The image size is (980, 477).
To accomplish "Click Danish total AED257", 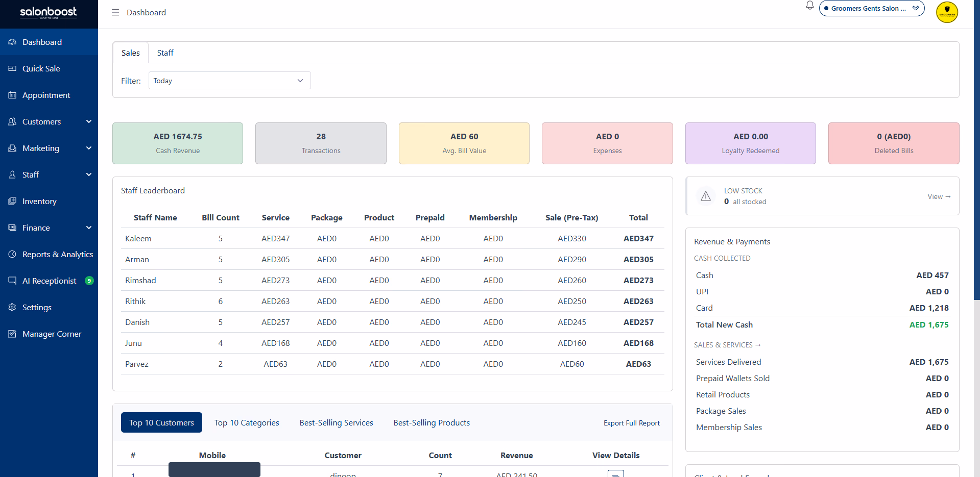I will 638,322.
